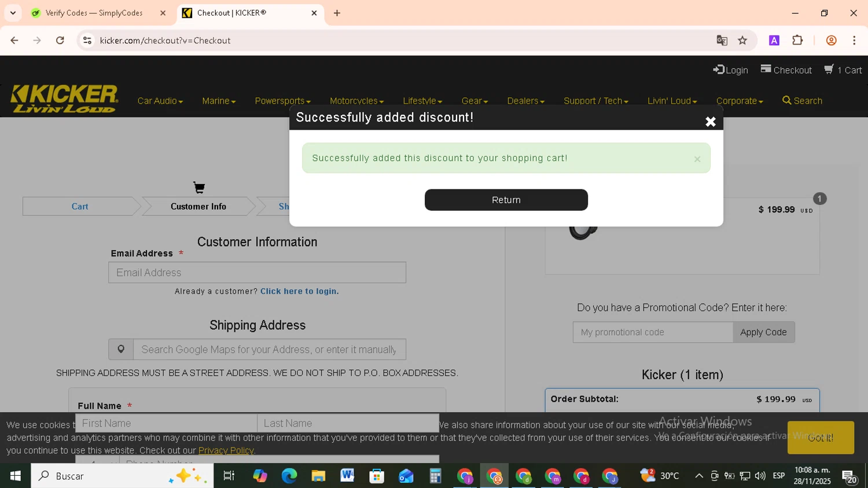Open the Car Audio dropdown menu

click(x=160, y=101)
